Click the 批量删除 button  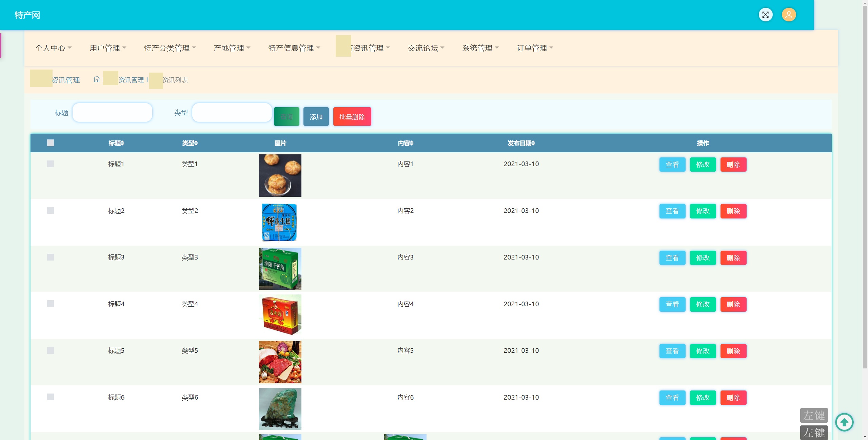point(352,117)
